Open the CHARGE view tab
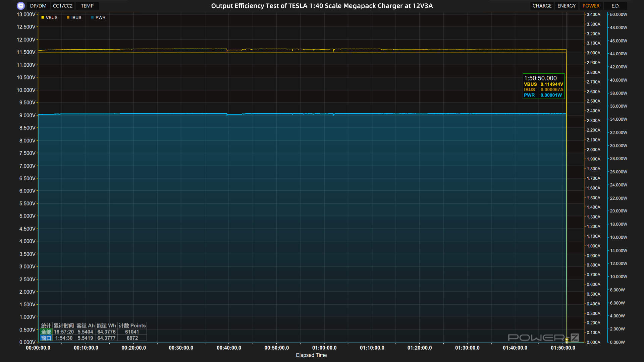Viewport: 644px width, 362px height. click(542, 6)
